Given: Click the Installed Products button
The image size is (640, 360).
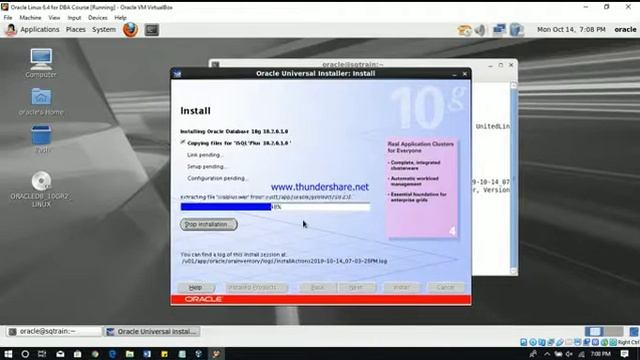Looking at the screenshot, I should click(x=257, y=287).
